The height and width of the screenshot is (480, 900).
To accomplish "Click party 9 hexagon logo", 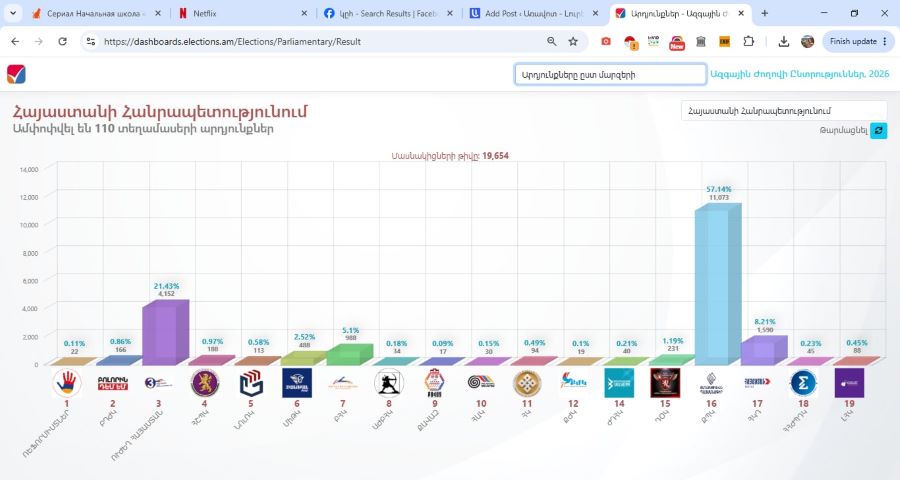I will (x=435, y=383).
